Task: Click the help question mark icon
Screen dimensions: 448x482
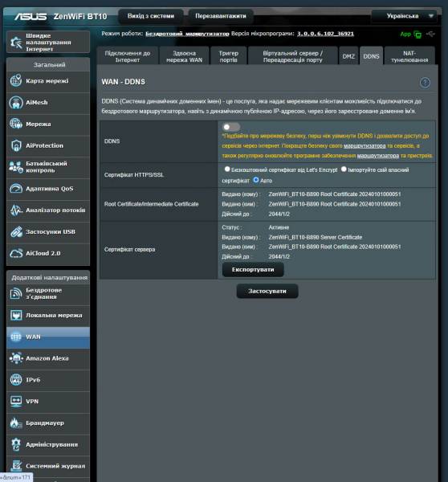Action: coord(425,83)
